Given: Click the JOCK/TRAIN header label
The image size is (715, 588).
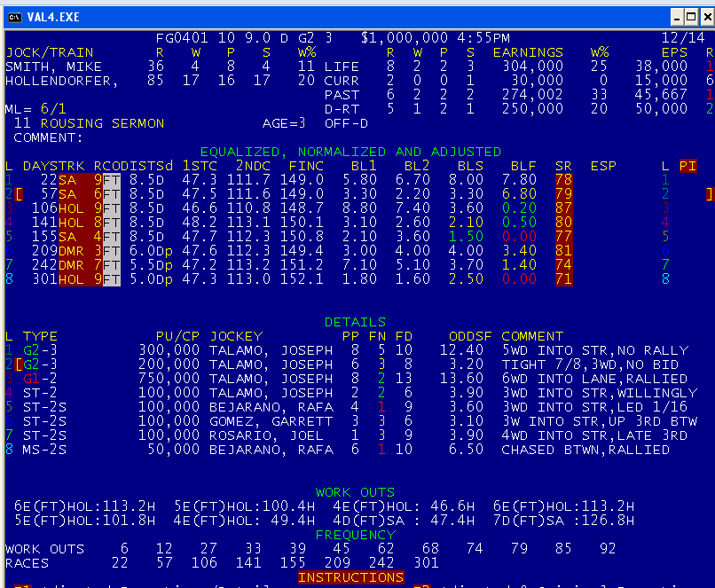Looking at the screenshot, I should pos(50,52).
